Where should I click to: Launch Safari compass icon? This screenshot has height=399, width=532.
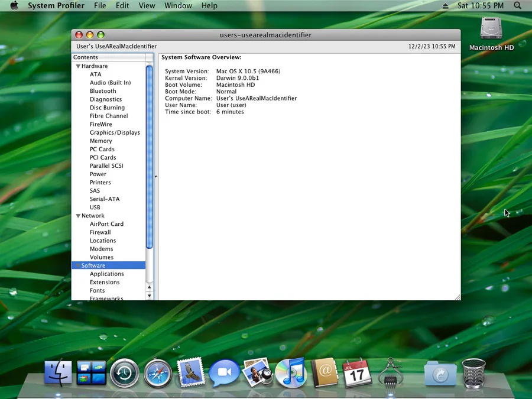pyautogui.click(x=158, y=373)
